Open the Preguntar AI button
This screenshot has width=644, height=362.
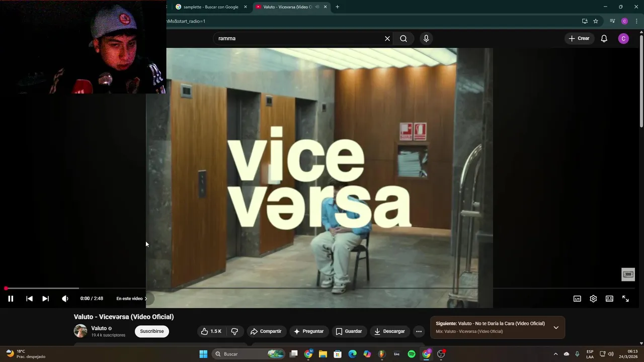[308, 331]
